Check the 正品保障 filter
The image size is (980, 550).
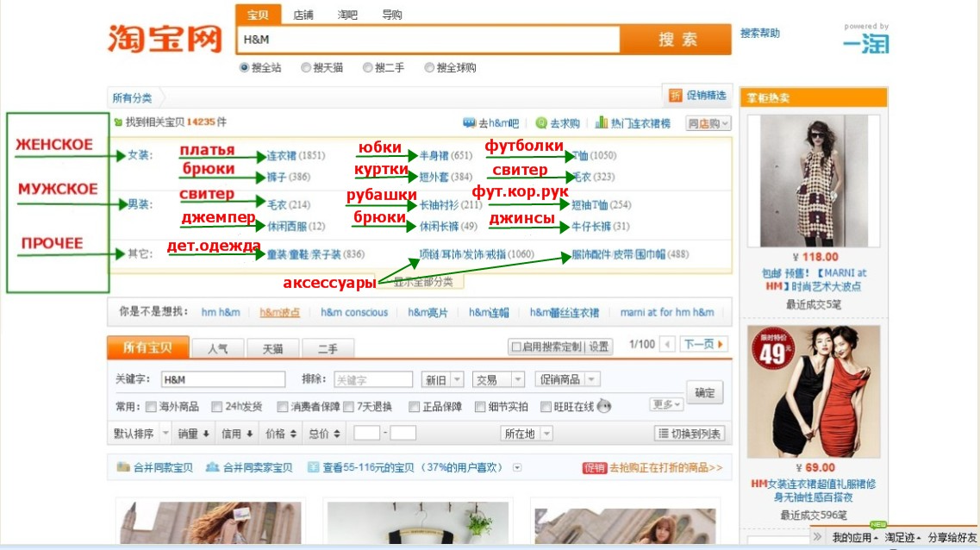tap(414, 407)
